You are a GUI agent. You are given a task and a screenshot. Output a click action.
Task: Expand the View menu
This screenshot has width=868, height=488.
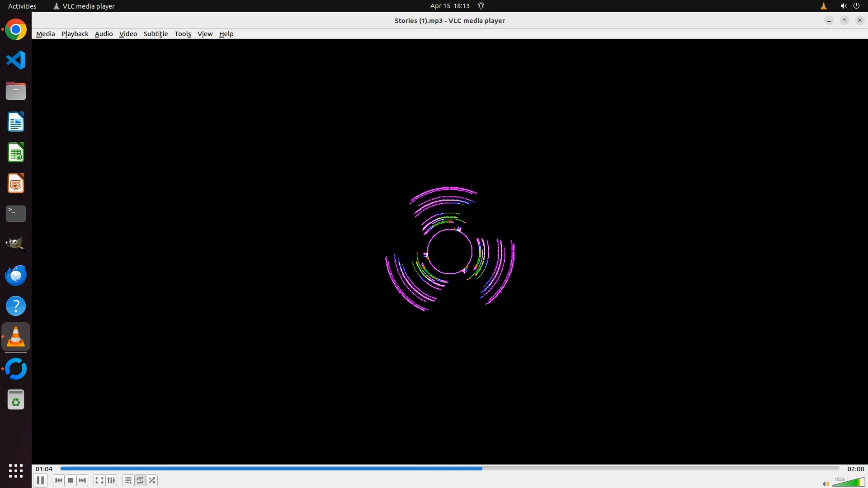coord(205,34)
